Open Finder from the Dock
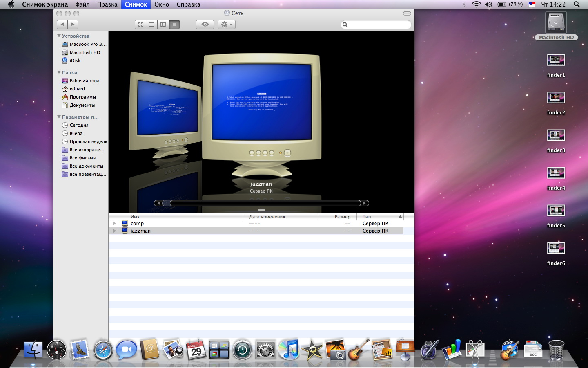588x368 pixels. 33,350
